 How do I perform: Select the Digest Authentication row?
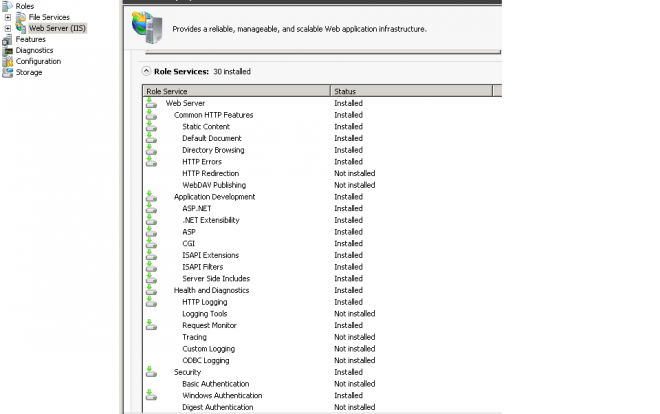point(322,407)
